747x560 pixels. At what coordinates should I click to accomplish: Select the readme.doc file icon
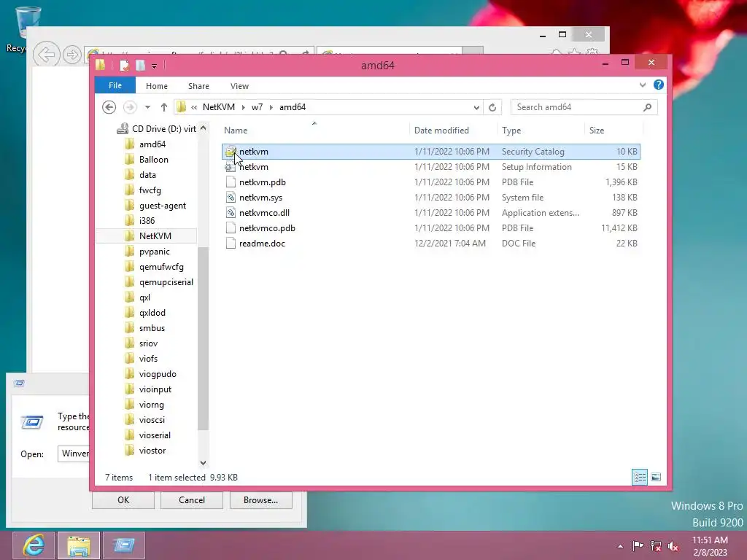pos(231,243)
